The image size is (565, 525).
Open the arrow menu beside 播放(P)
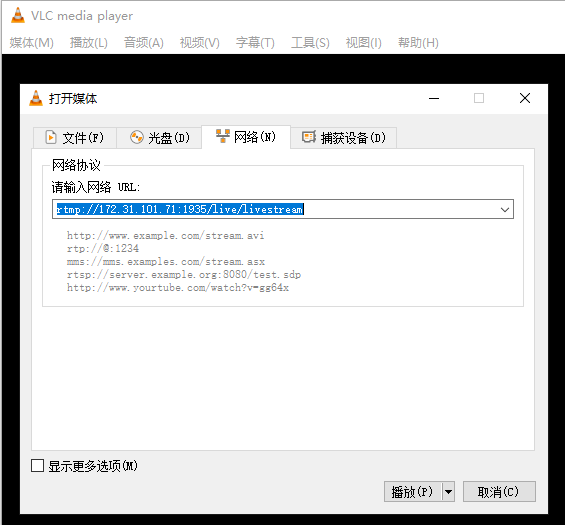point(448,491)
